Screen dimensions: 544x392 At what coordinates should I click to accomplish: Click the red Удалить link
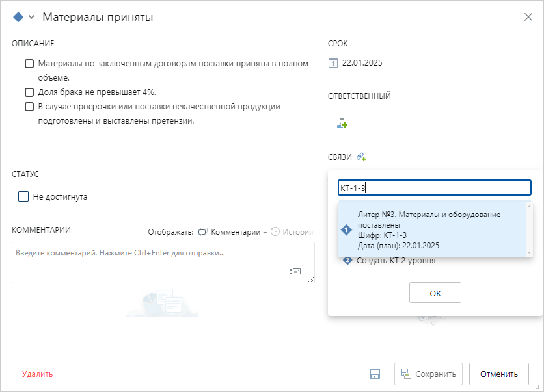pos(37,374)
